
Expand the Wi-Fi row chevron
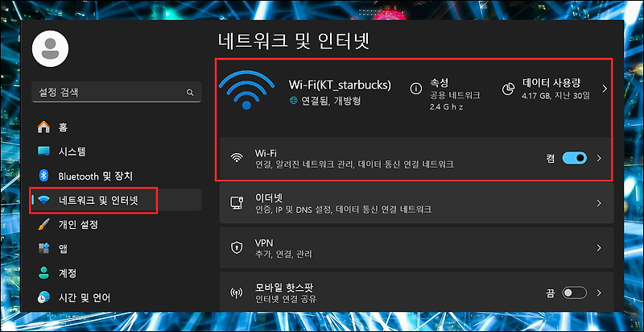pyautogui.click(x=599, y=158)
